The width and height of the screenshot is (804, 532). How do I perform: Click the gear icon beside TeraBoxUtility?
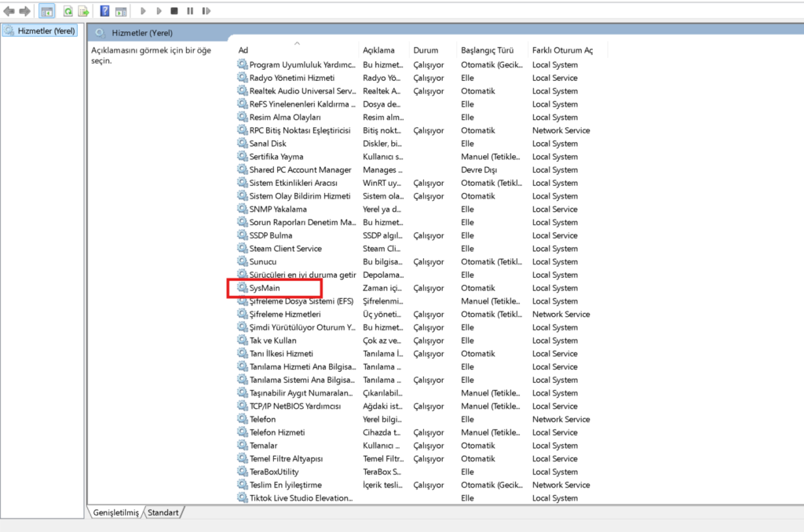pos(243,472)
